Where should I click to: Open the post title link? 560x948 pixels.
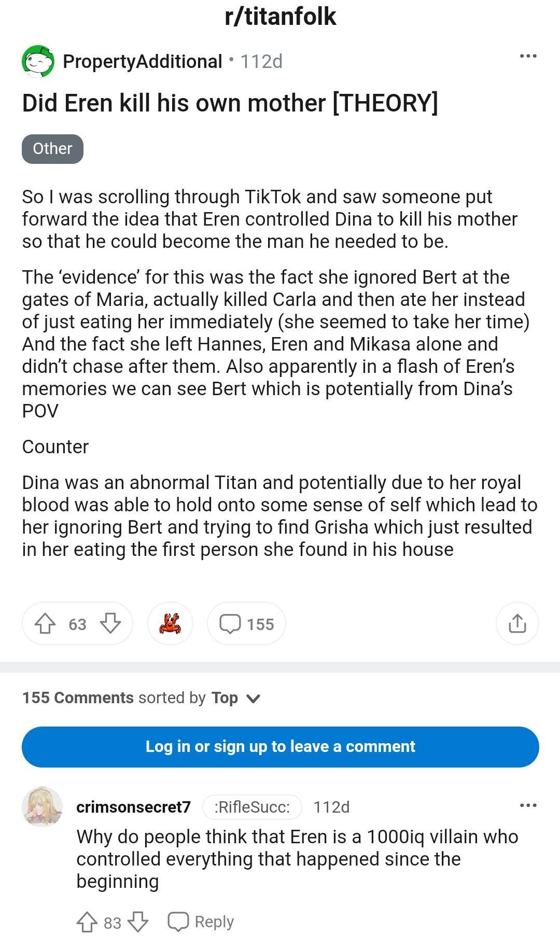tap(230, 103)
